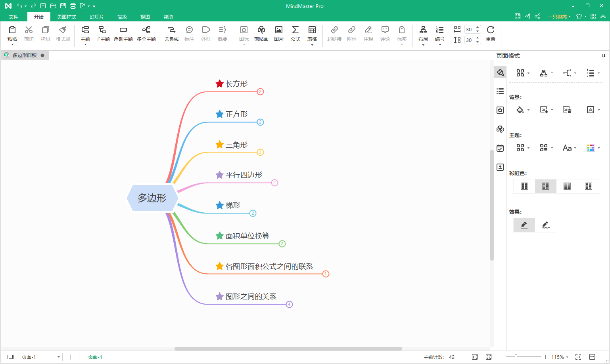Switch to the Slideshow (幻灯片) tab
Image resolution: width=610 pixels, height=364 pixels.
97,17
